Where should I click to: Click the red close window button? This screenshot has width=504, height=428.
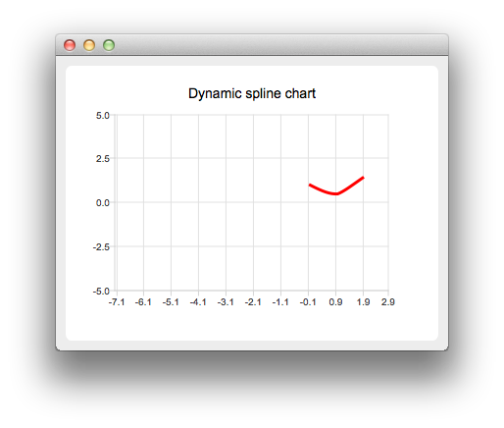click(70, 45)
